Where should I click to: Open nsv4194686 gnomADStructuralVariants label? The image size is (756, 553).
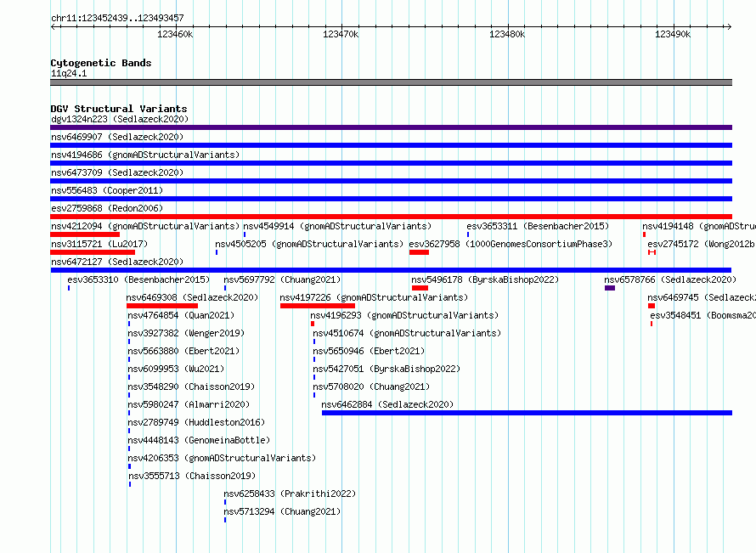145,155
